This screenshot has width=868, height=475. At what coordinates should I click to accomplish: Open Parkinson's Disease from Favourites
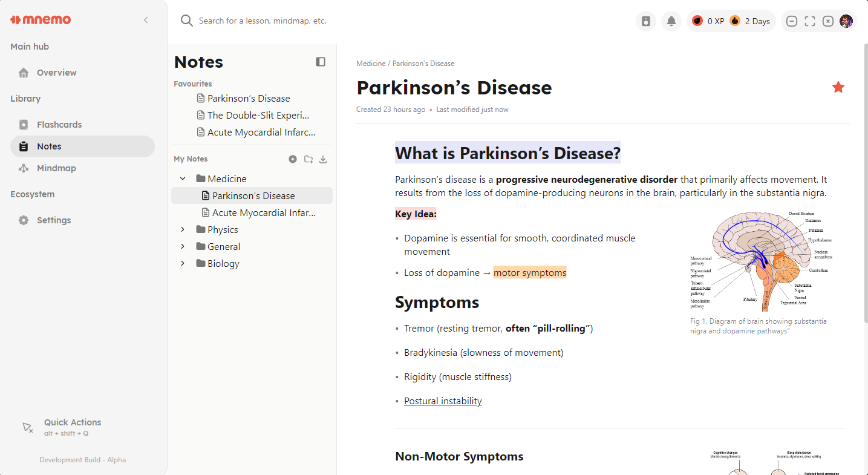pyautogui.click(x=249, y=98)
